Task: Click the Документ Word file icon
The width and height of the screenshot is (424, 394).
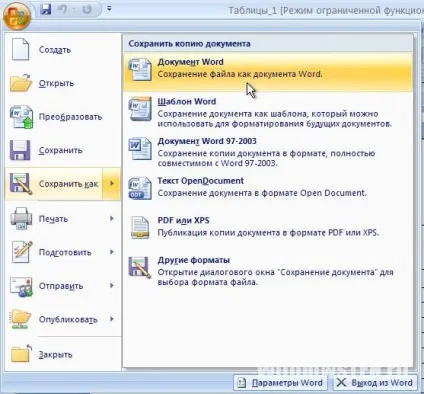Action: (140, 70)
